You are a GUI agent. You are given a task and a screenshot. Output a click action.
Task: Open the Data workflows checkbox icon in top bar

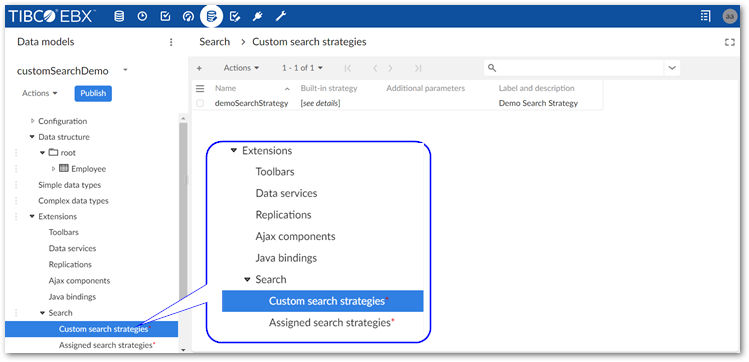click(165, 17)
